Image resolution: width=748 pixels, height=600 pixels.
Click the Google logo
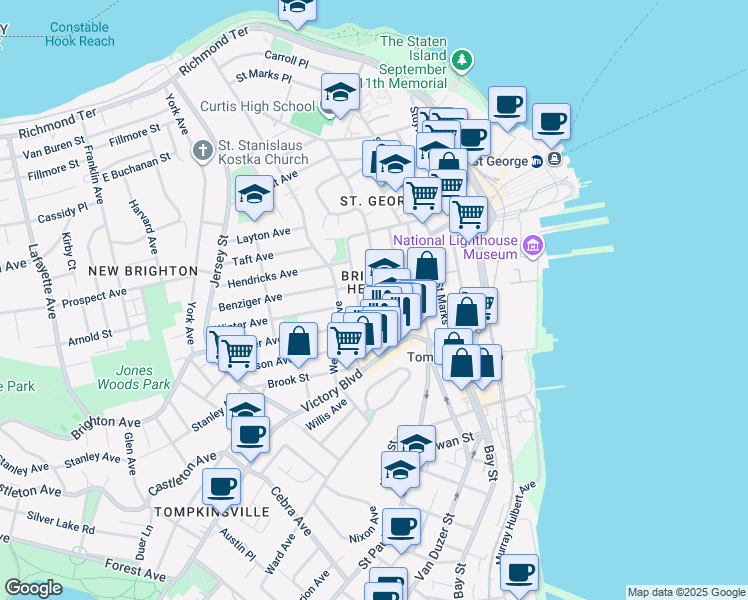click(x=33, y=588)
